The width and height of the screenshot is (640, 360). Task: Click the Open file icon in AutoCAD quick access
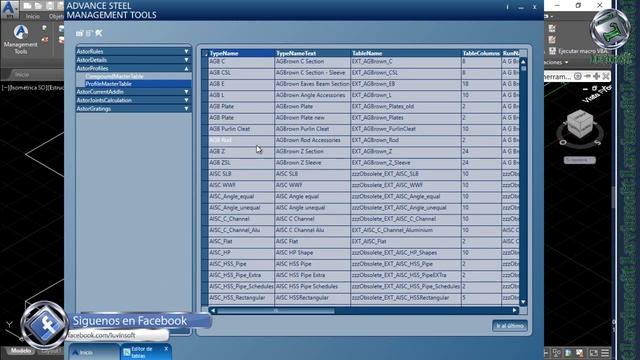point(38,6)
